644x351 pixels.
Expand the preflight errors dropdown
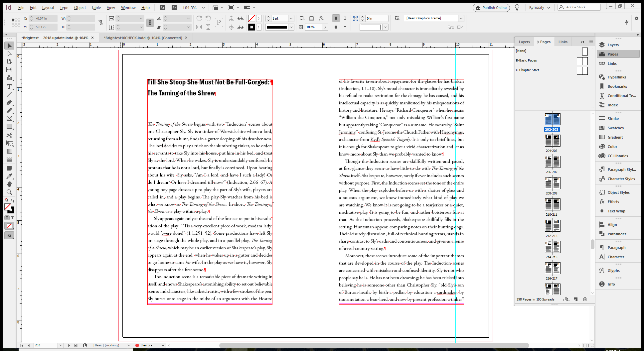click(x=163, y=345)
